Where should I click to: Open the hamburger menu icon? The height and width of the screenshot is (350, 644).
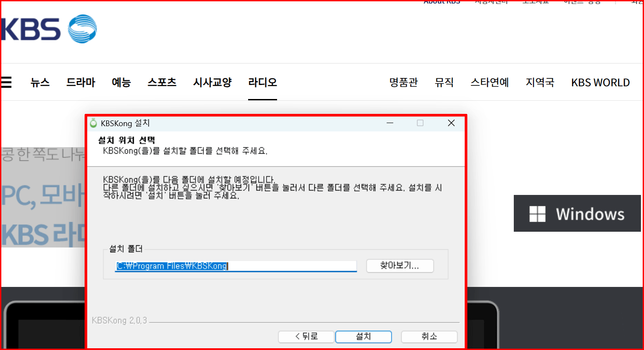[6, 82]
